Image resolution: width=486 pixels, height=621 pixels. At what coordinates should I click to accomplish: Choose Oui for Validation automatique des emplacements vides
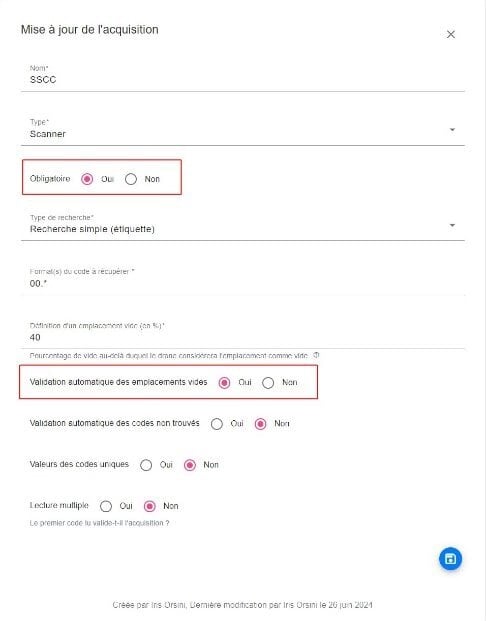[x=225, y=383]
